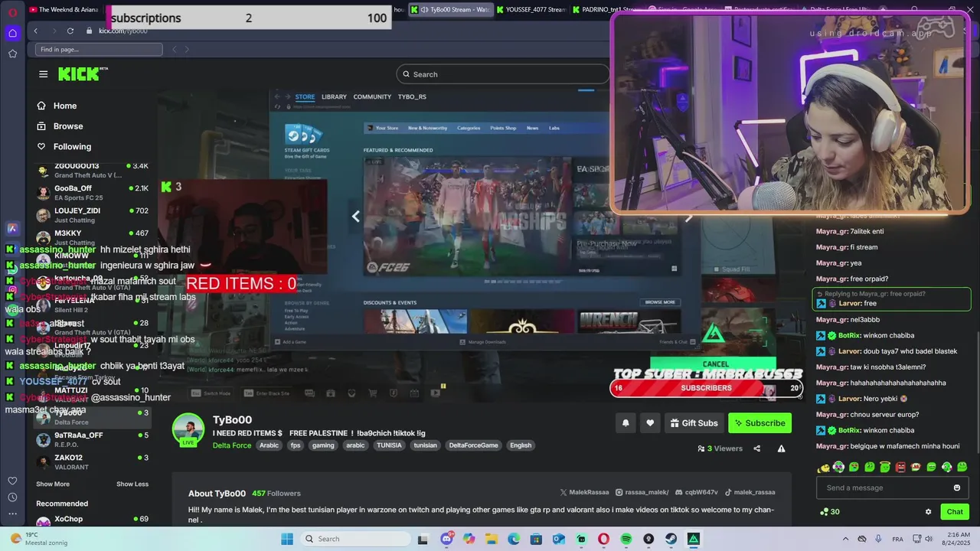This screenshot has width=980, height=551.
Task: Expand followed channels with Show More
Action: click(53, 484)
